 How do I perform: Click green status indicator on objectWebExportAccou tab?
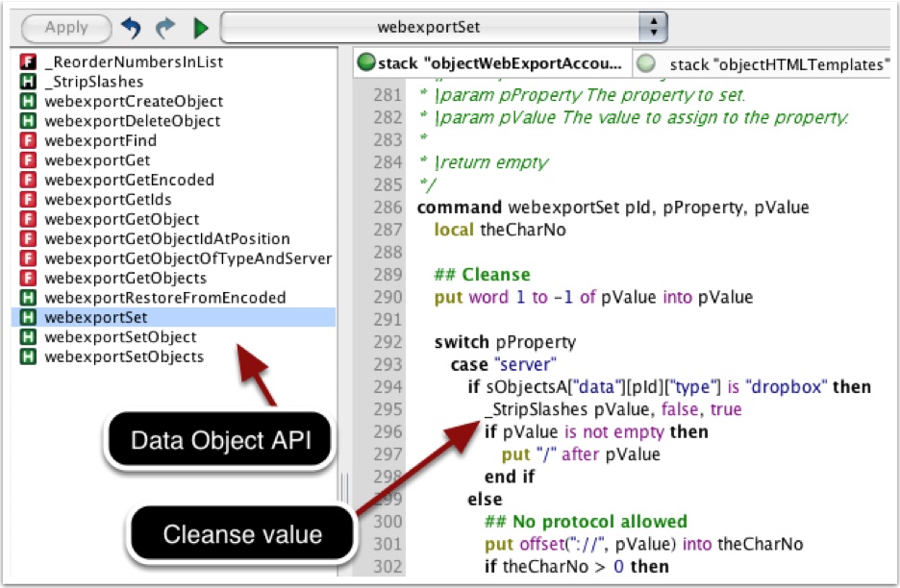tap(366, 61)
